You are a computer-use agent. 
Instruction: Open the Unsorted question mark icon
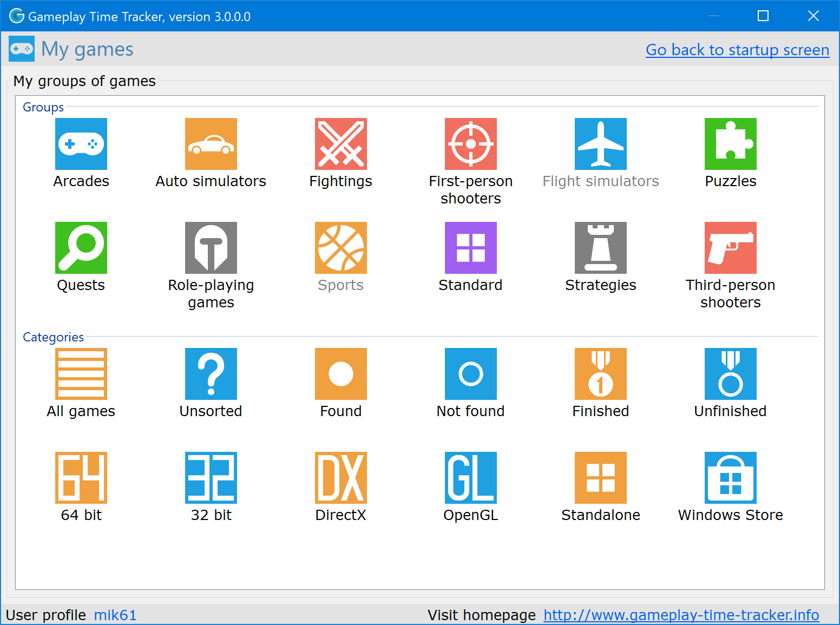tap(211, 374)
